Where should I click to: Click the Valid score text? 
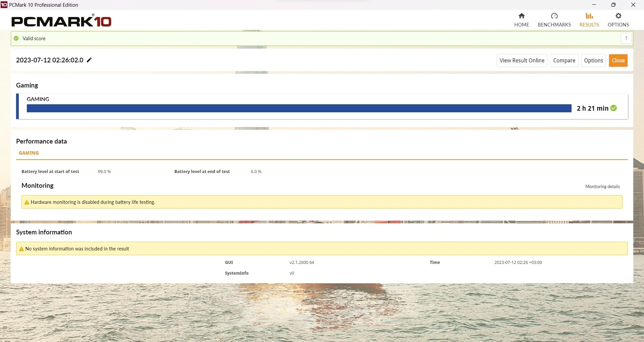click(x=34, y=38)
